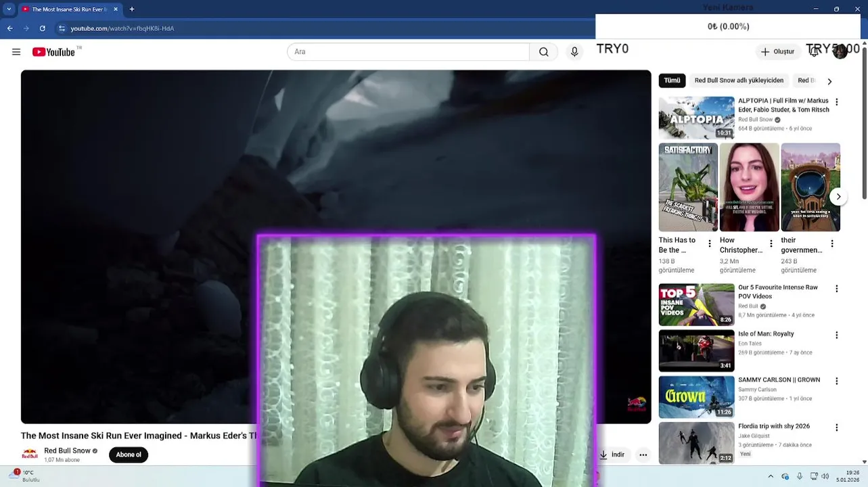
Task: Go back with the browser back arrow
Action: click(9, 28)
